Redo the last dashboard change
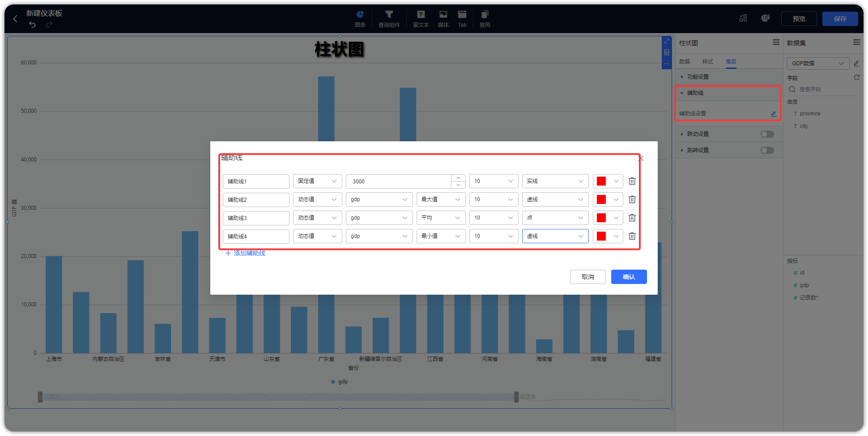Screen dimensions: 868x436 pyautogui.click(x=49, y=25)
